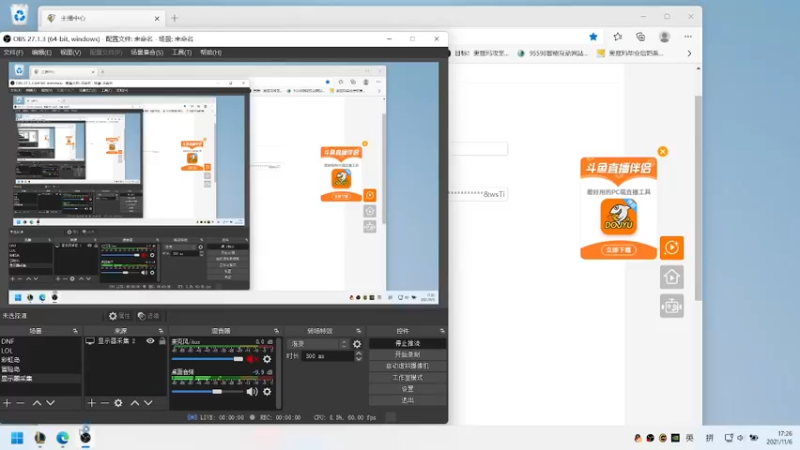Select the 显示器采集 scene
This screenshot has height=450, width=800.
41,379
